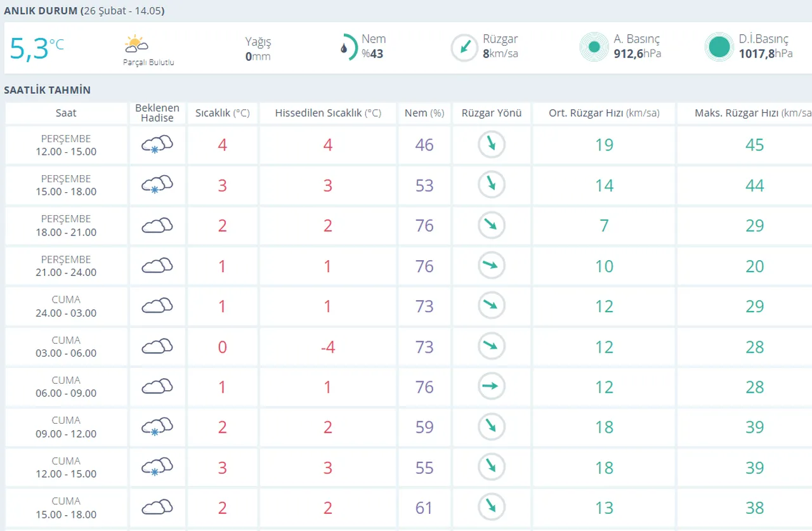Select the Hissedilen Sıcaklık column header
The image size is (812, 531).
point(328,113)
